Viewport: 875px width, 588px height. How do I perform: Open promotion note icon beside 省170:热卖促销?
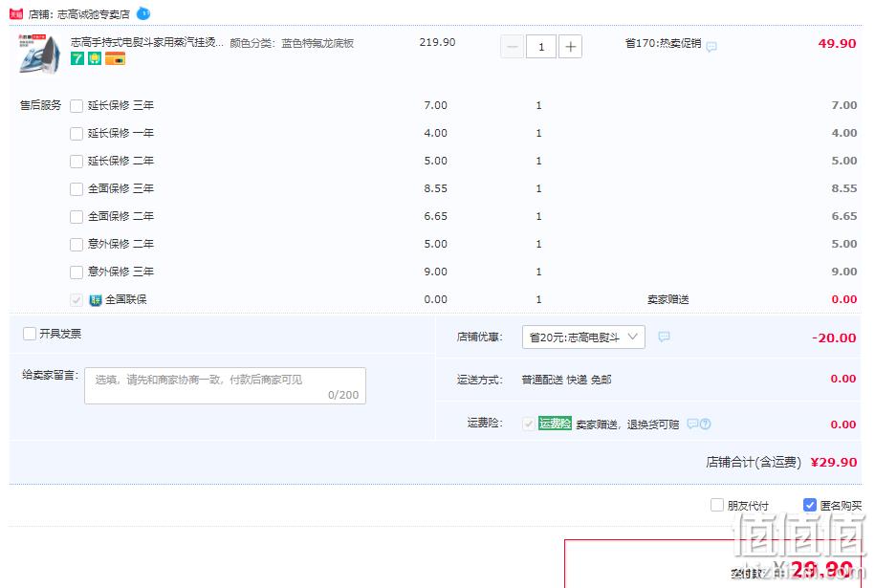tap(711, 46)
